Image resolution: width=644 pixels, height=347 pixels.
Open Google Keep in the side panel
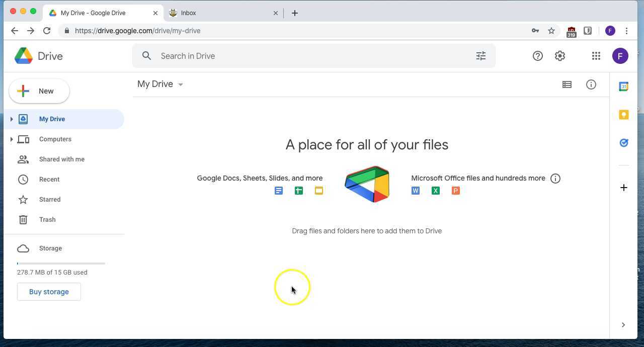point(624,115)
